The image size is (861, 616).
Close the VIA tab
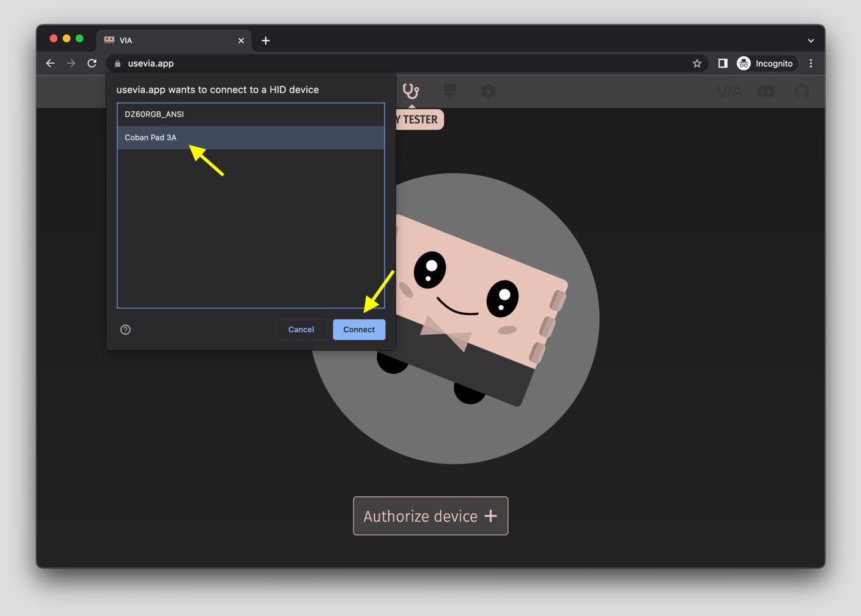(x=241, y=41)
